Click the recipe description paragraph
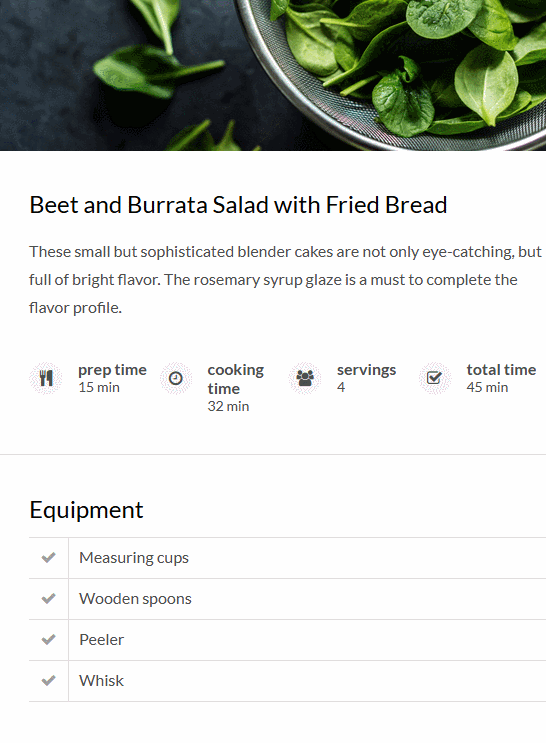This screenshot has width=546, height=743. pos(285,280)
